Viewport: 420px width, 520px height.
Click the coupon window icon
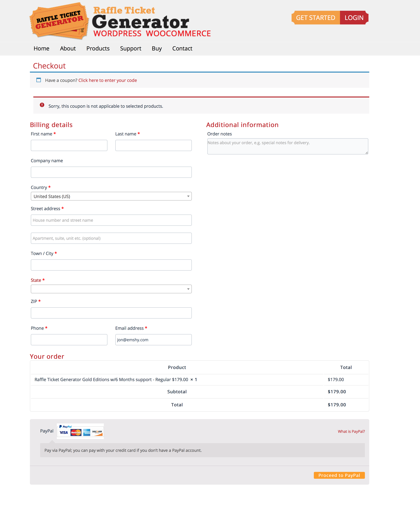coord(38,80)
